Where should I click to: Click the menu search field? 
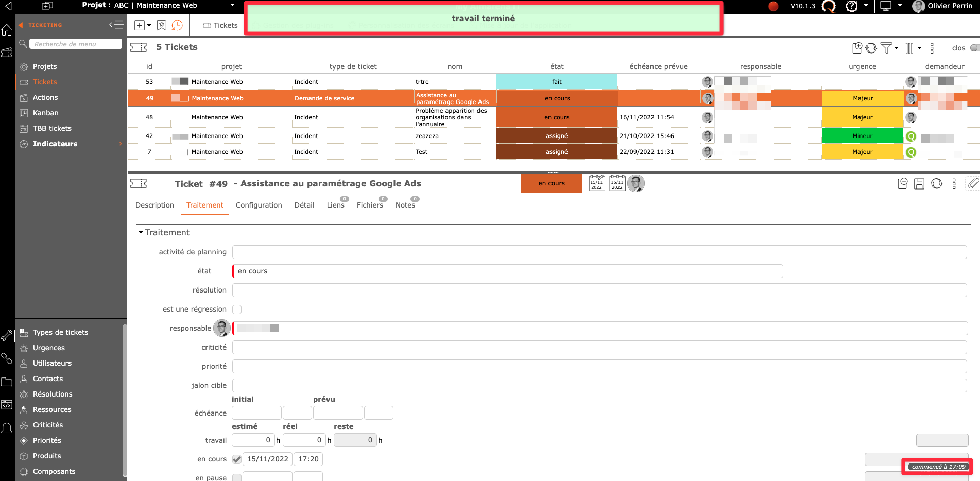pos(75,44)
